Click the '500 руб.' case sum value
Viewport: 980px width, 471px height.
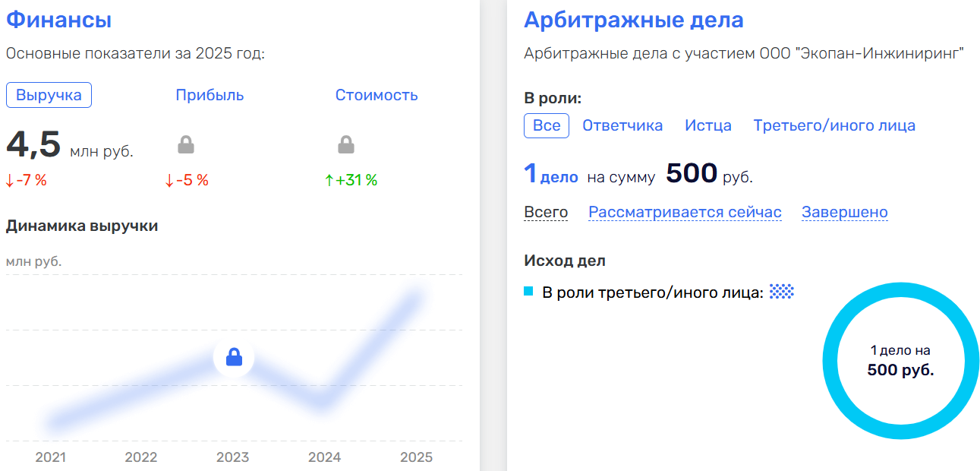tap(710, 175)
